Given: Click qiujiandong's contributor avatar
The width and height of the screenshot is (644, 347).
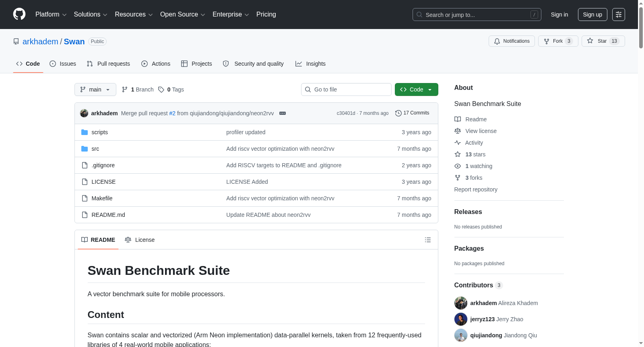Looking at the screenshot, I should pos(461,335).
